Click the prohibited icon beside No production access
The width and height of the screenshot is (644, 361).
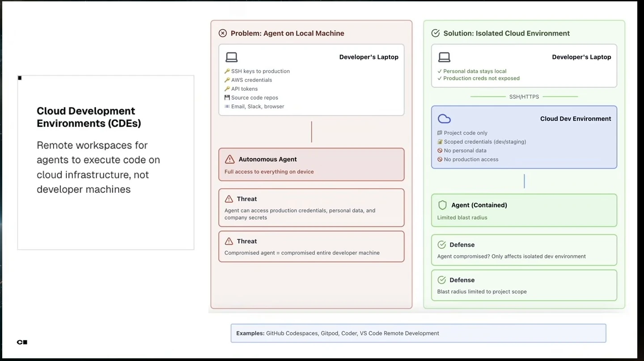click(440, 159)
